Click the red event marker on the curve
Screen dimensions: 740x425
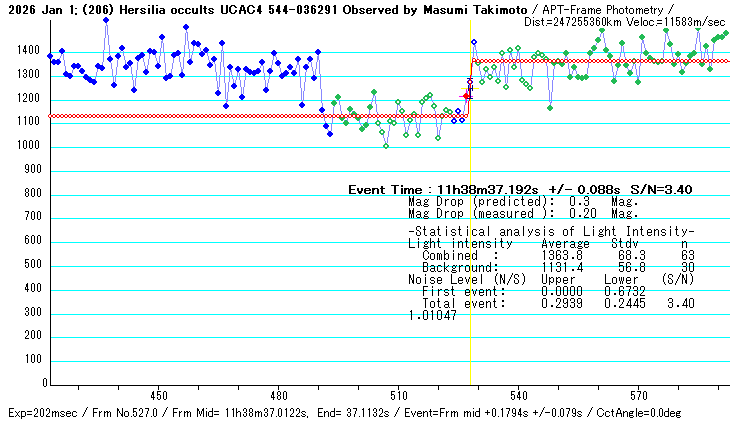tap(465, 96)
